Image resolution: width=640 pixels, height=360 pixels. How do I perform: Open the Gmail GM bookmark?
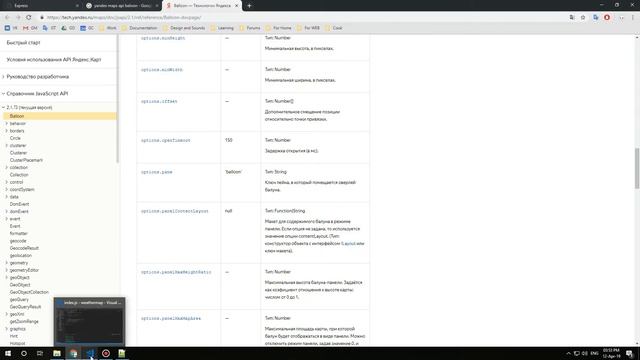click(30, 28)
